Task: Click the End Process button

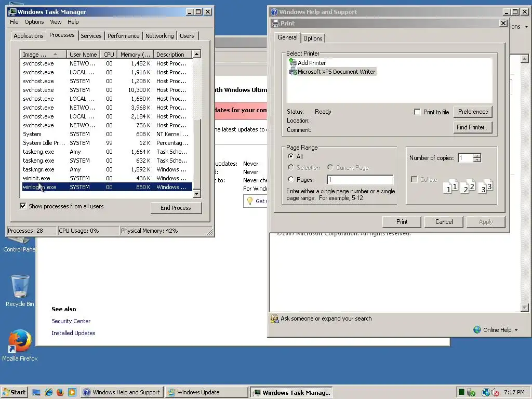Action: pyautogui.click(x=176, y=208)
